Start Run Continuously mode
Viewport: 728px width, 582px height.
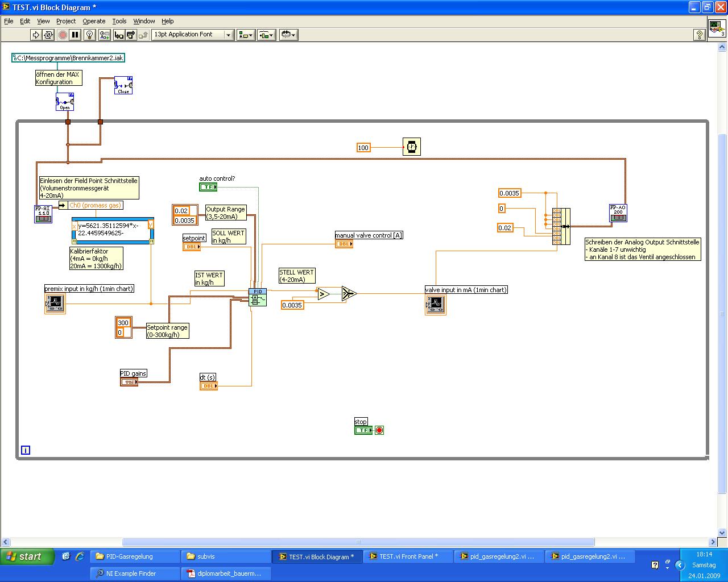pos(48,35)
